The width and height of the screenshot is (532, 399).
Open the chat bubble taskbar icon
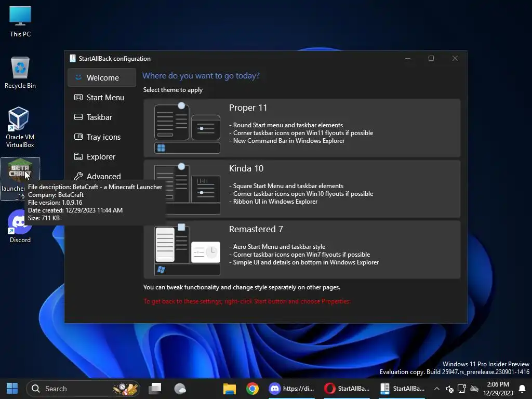[180, 389]
